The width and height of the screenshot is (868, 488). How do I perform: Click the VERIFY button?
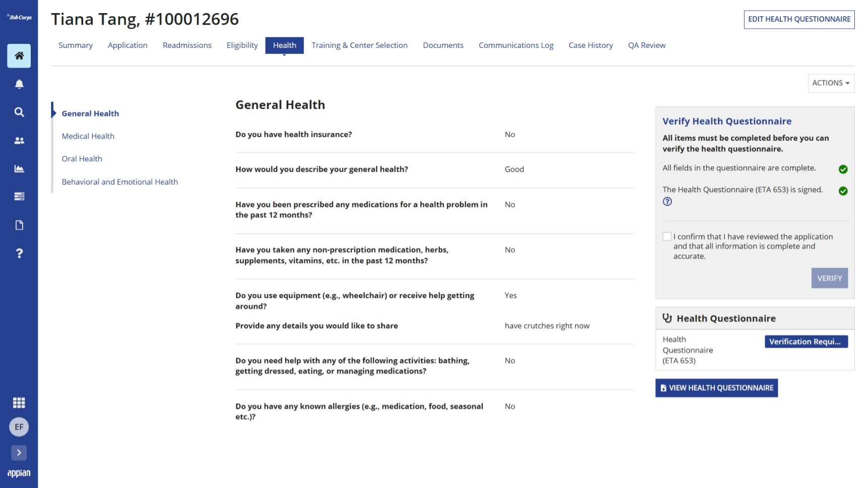(829, 278)
